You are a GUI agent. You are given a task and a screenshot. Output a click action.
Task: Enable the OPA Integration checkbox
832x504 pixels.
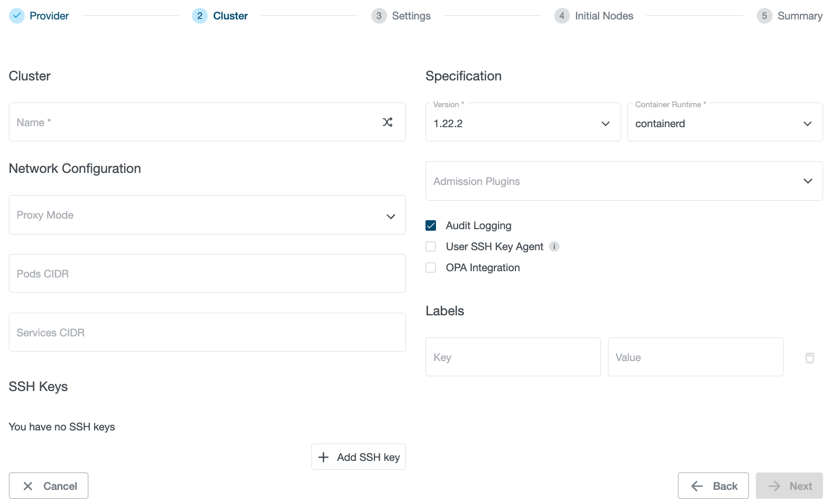pyautogui.click(x=431, y=268)
